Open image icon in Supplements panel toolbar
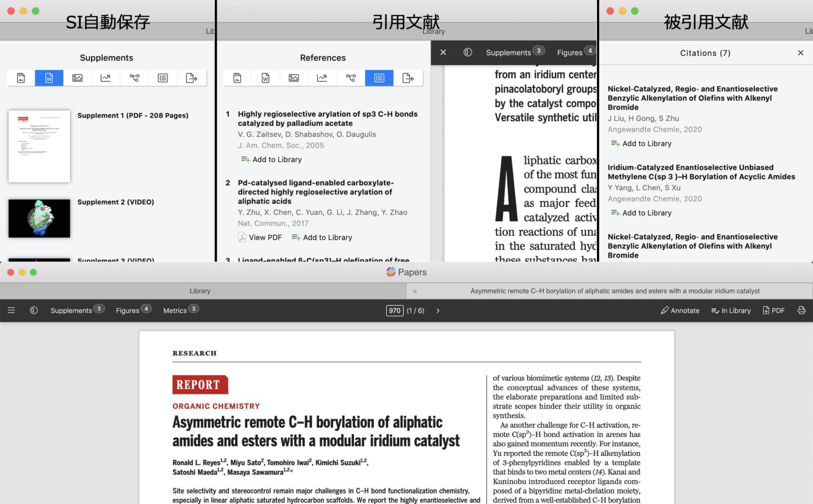The width and height of the screenshot is (813, 504). point(77,78)
